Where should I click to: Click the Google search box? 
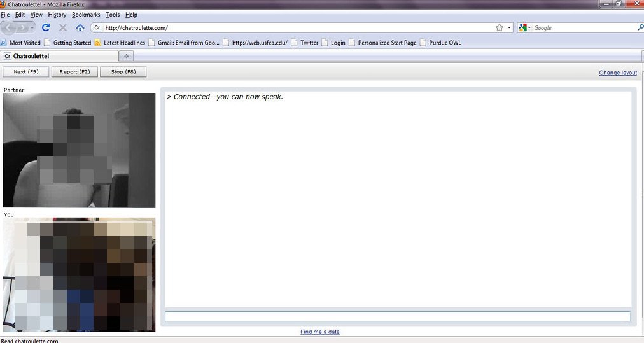pos(584,27)
